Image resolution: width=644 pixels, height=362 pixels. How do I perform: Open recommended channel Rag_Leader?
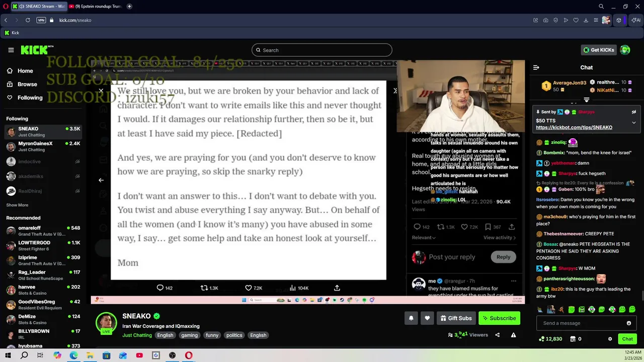coord(43,275)
